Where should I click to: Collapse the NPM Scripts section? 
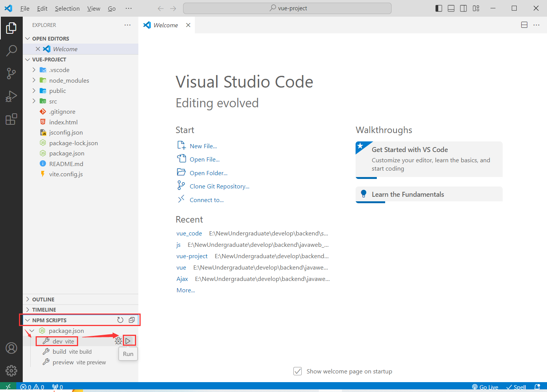pyautogui.click(x=28, y=320)
